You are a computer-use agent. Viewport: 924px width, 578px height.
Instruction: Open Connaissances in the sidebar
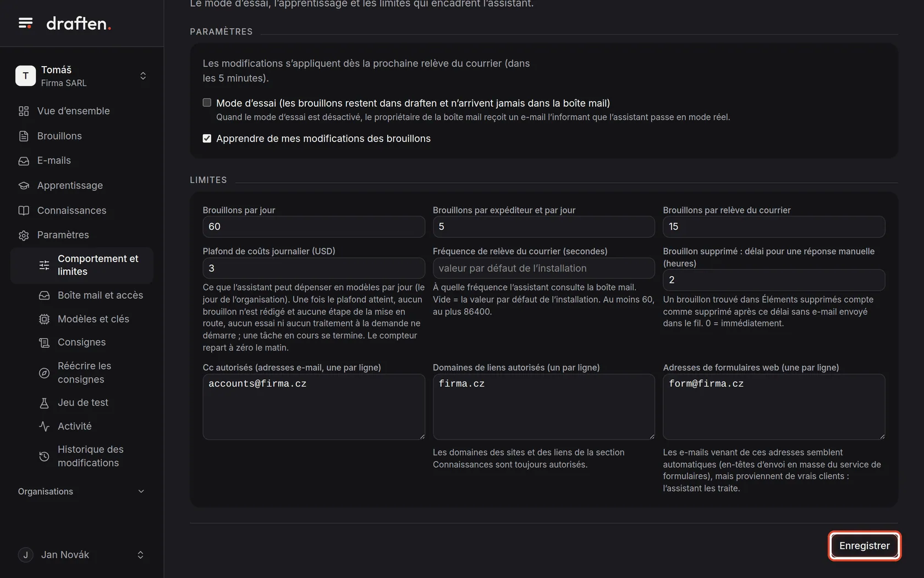click(82, 210)
